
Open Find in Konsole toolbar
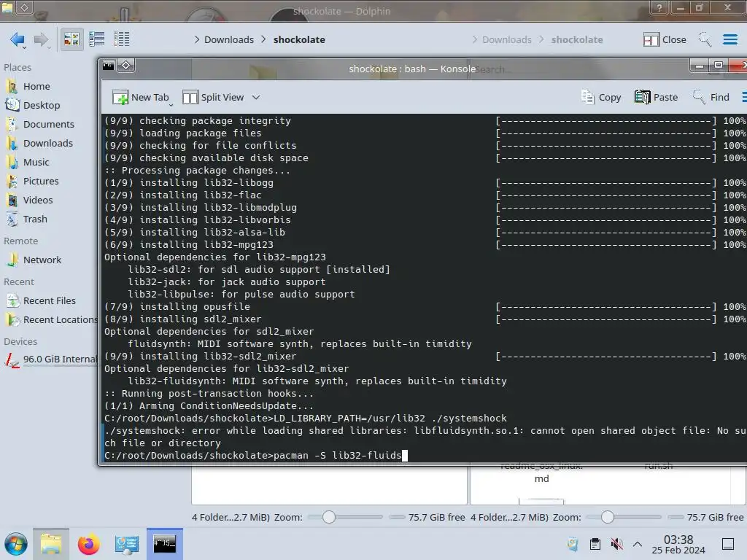(711, 97)
